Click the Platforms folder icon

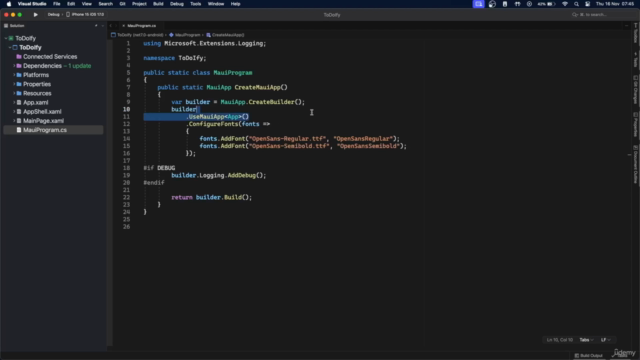coord(19,75)
